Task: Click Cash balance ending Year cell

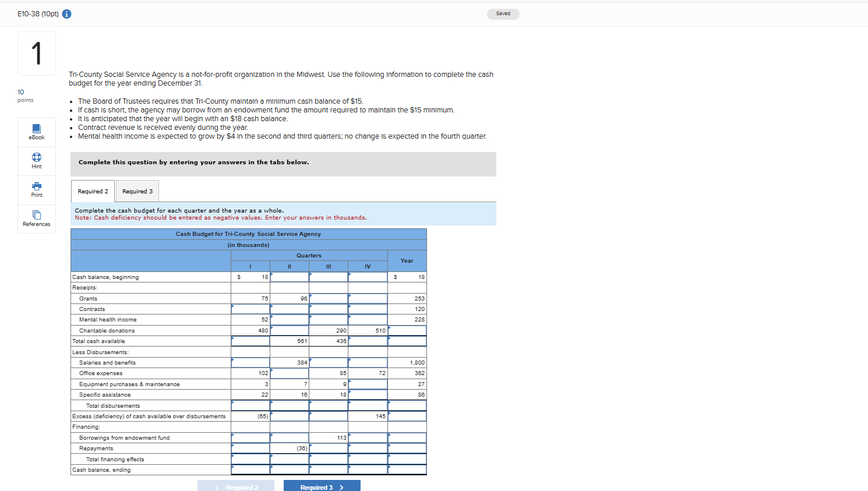Action: point(407,470)
